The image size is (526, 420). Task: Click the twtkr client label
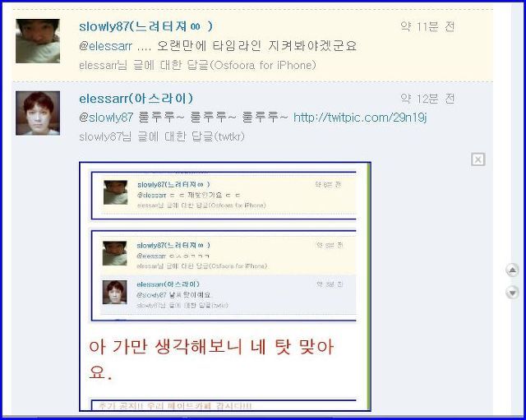(x=230, y=136)
